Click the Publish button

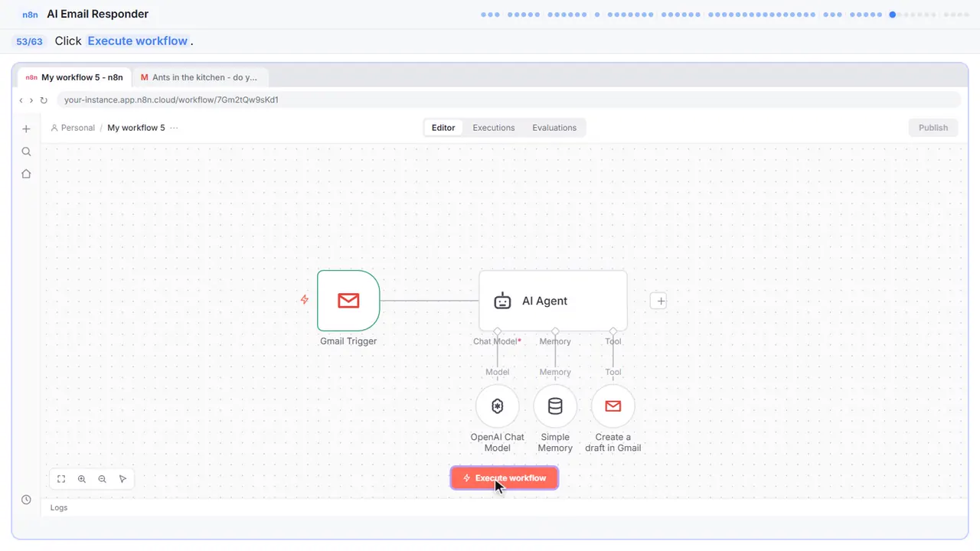933,128
